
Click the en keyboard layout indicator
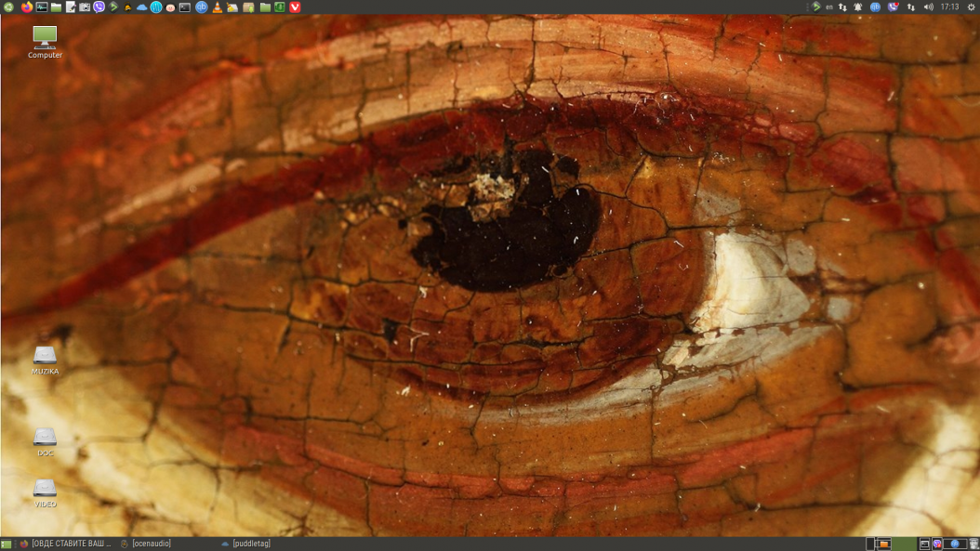tap(829, 7)
